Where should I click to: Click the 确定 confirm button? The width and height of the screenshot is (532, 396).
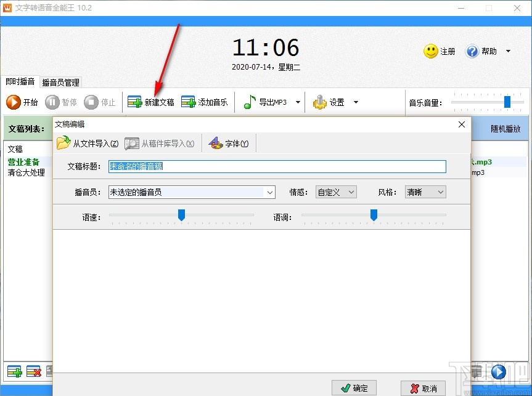[x=354, y=388]
